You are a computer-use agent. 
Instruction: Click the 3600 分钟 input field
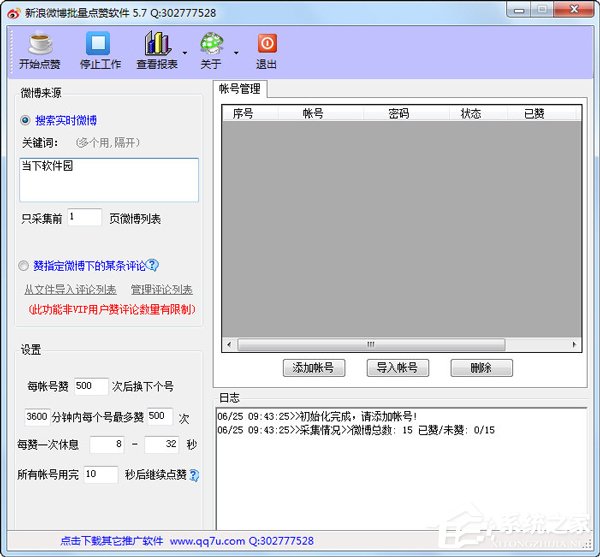pos(37,416)
